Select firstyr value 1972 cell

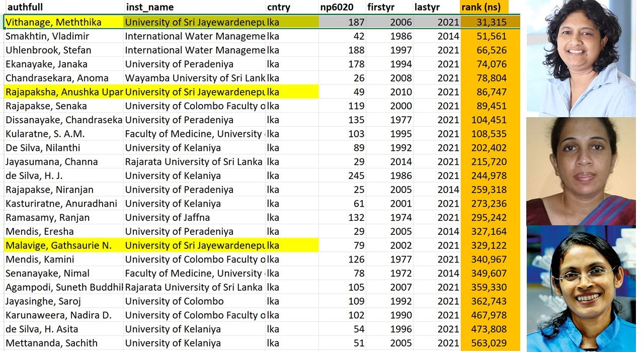click(x=389, y=274)
